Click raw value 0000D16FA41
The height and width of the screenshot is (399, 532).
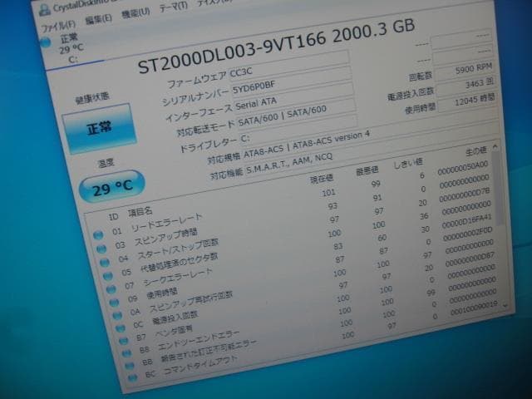tap(466, 221)
